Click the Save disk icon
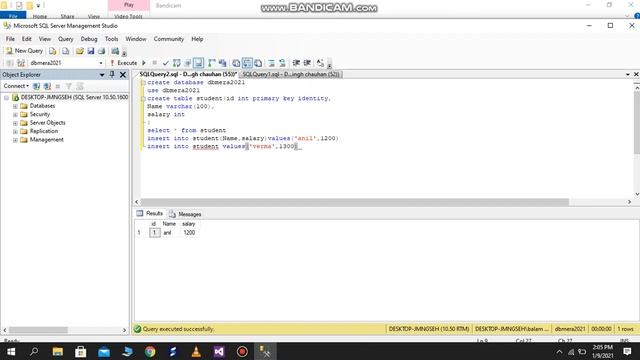640x360 pixels. pos(91,51)
